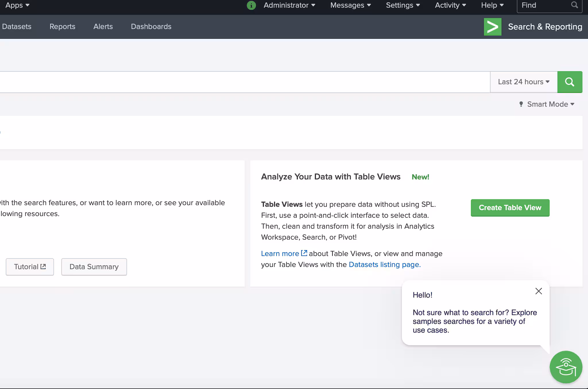Go to the Alerts tab
This screenshot has height=389, width=588.
click(103, 27)
